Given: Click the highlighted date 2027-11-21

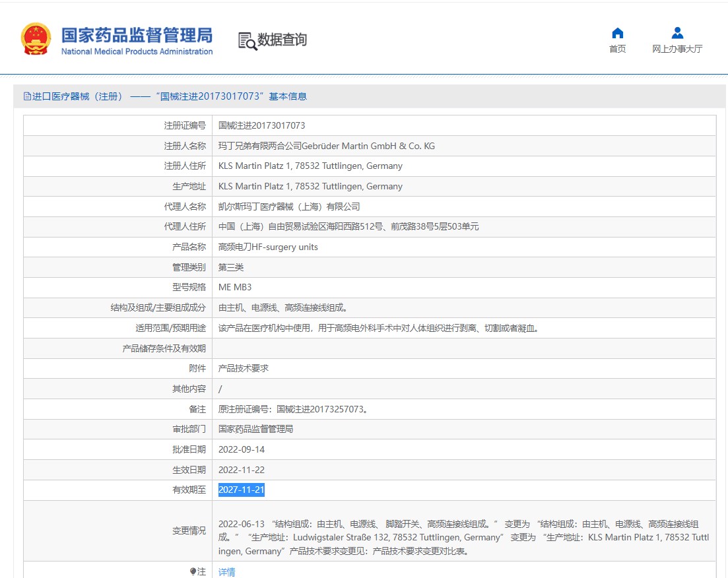Looking at the screenshot, I should point(242,490).
